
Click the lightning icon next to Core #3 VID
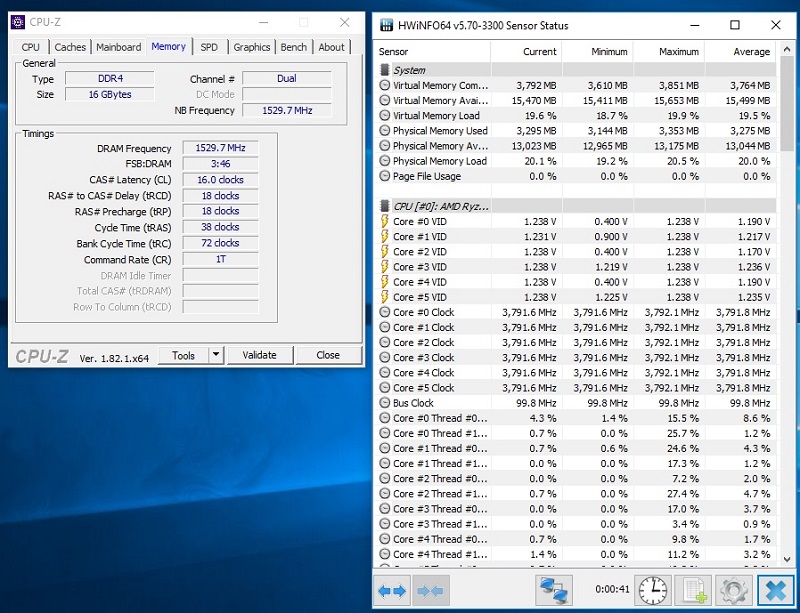coord(385,267)
